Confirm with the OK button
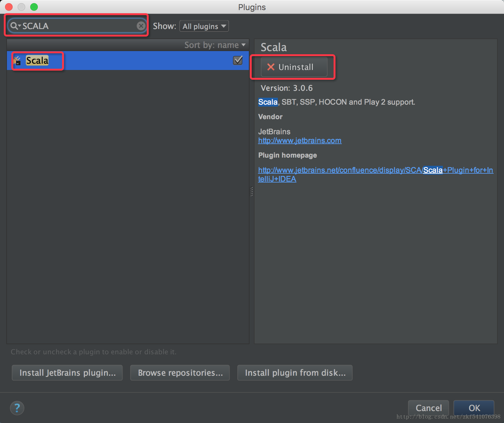Image resolution: width=504 pixels, height=423 pixels. [x=474, y=408]
